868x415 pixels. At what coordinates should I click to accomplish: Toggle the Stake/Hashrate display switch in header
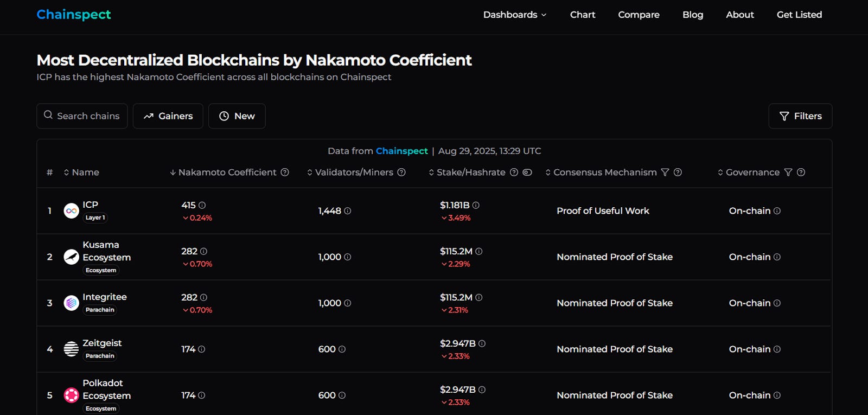527,173
